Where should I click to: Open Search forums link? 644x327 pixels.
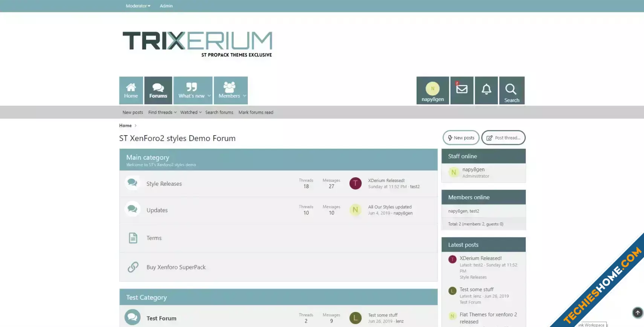pos(219,112)
